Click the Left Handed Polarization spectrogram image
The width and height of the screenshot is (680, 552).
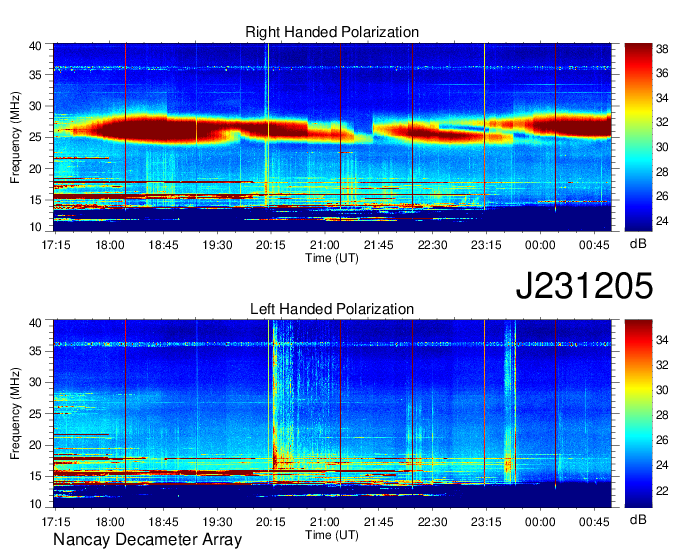[x=332, y=414]
